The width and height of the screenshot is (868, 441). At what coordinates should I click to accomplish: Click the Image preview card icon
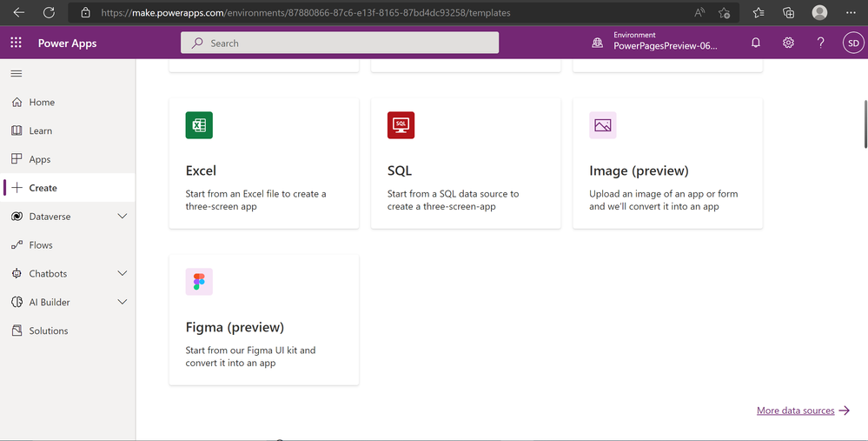pos(602,125)
